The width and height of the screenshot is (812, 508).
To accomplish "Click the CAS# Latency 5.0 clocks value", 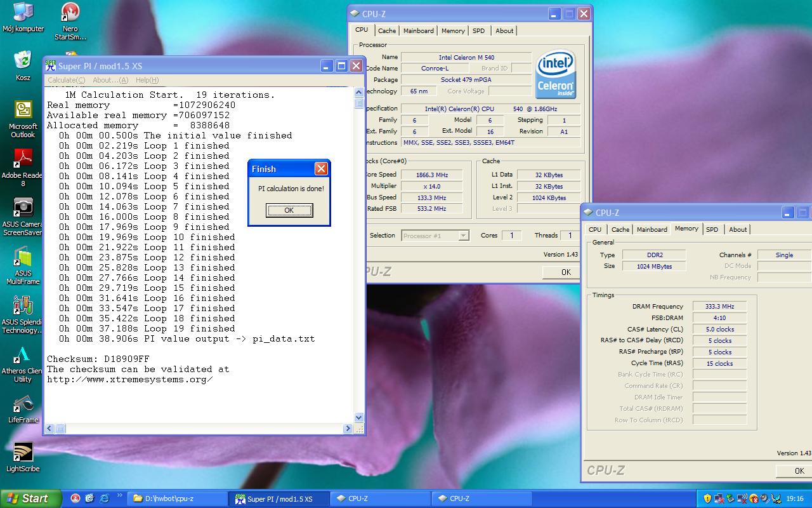I will 719,329.
